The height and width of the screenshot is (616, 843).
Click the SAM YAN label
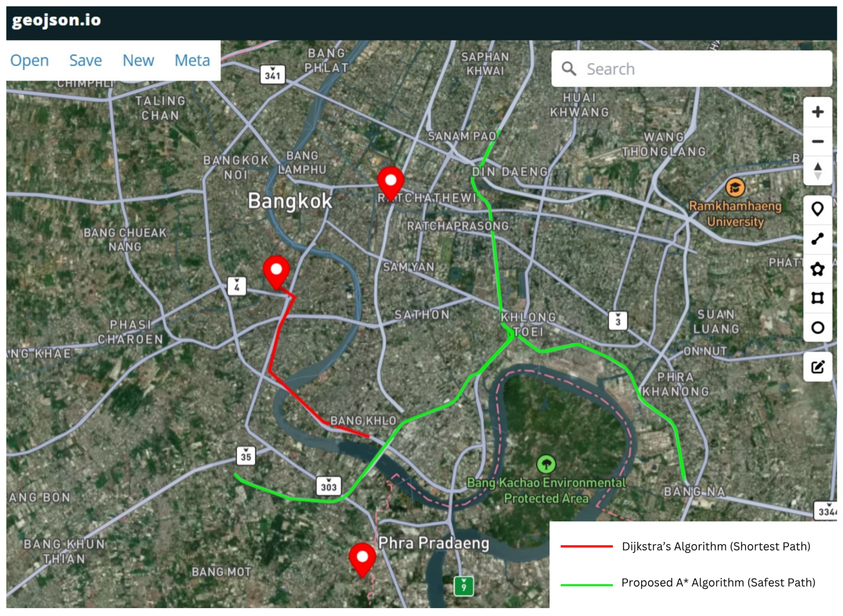click(x=409, y=267)
